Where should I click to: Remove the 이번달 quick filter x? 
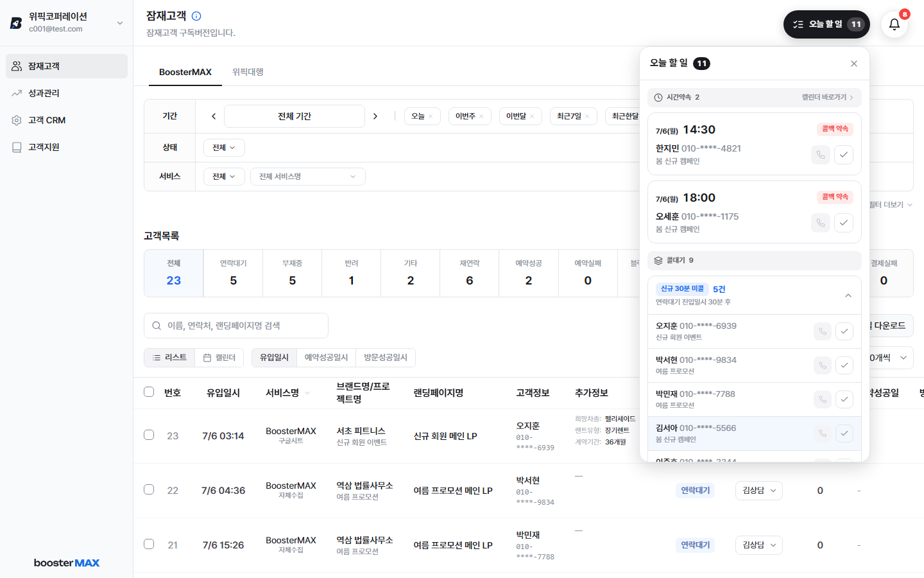[532, 116]
